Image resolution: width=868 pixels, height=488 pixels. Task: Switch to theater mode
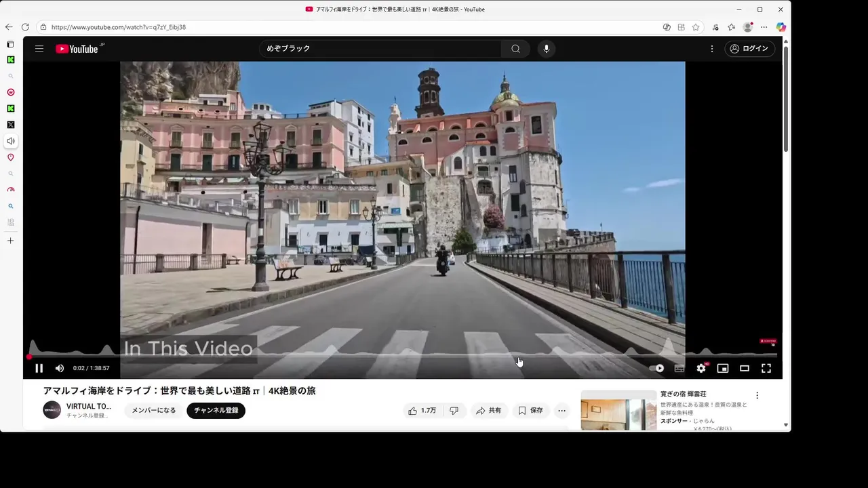[x=745, y=368]
